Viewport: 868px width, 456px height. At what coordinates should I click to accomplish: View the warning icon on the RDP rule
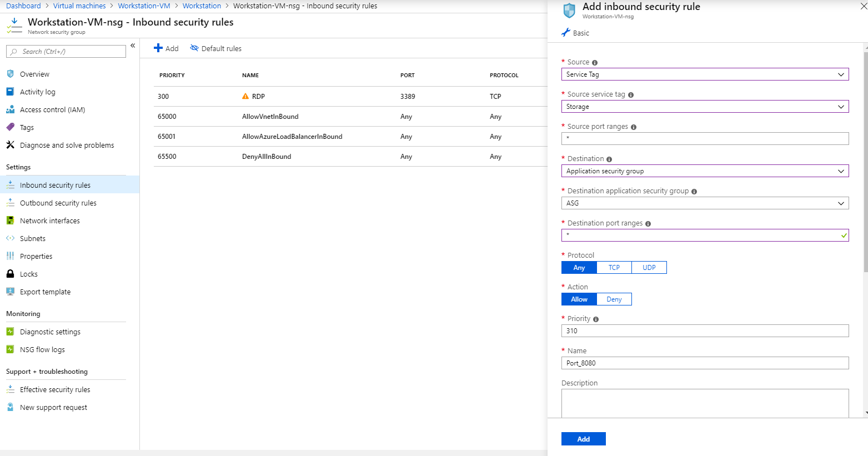245,96
